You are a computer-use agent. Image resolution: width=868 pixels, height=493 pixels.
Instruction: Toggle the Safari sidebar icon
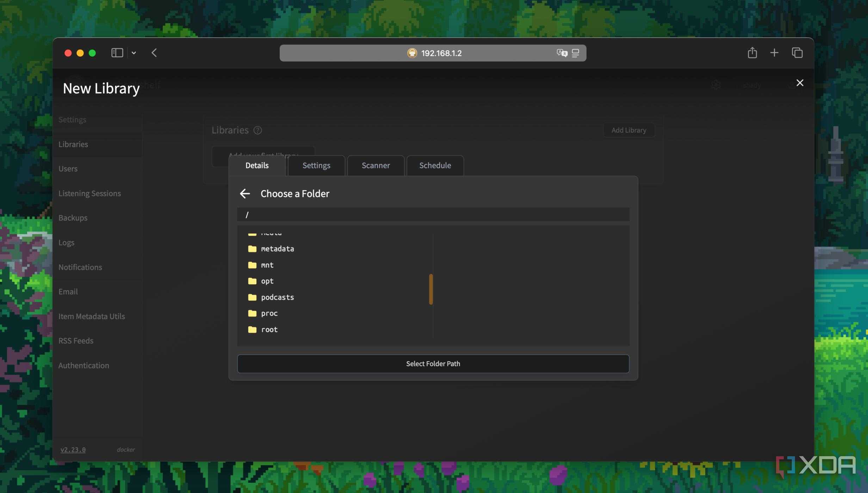pyautogui.click(x=117, y=53)
